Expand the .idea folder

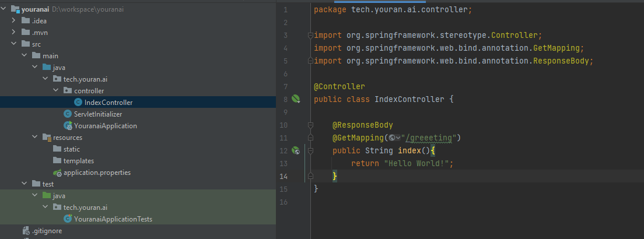click(x=14, y=20)
